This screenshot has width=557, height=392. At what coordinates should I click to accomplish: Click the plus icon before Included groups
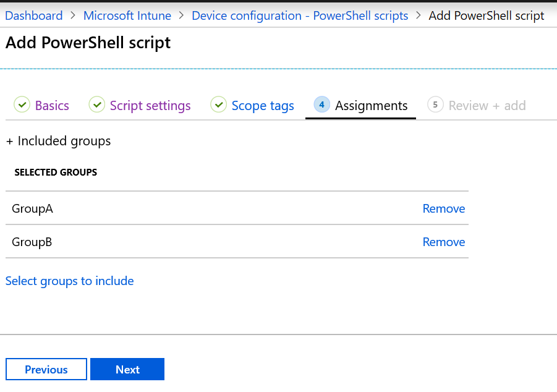[x=9, y=140]
